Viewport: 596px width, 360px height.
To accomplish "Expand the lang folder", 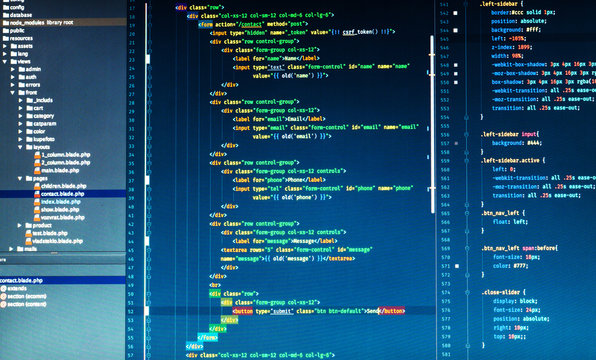I will coord(5,54).
